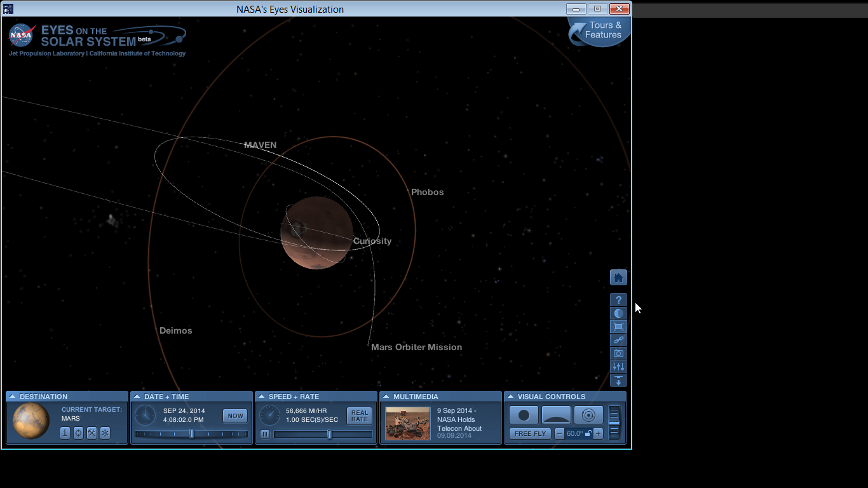Viewport: 868px width, 488px height.
Task: Click the vertical zoom slider in Visual Controls
Action: 614,423
